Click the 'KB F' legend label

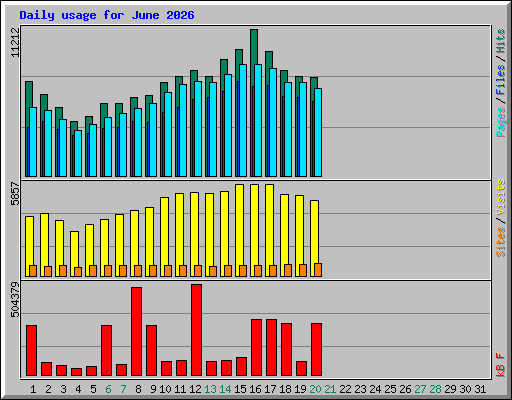click(500, 365)
